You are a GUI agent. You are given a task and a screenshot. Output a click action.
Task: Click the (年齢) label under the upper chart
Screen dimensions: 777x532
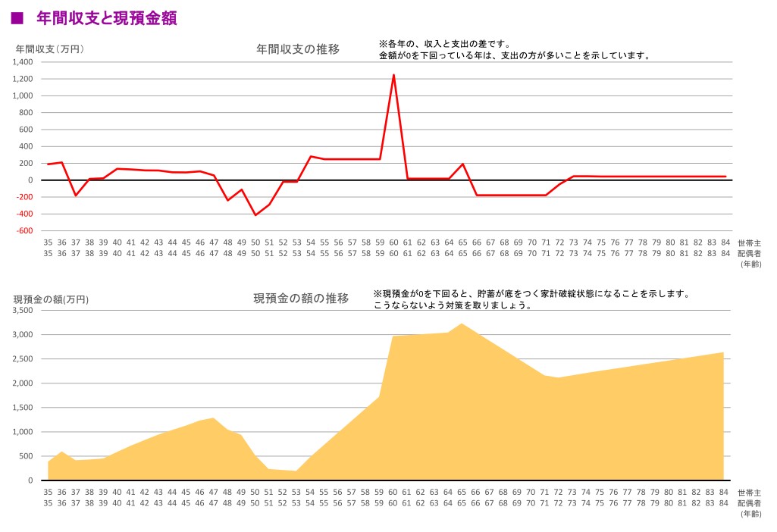751,264
